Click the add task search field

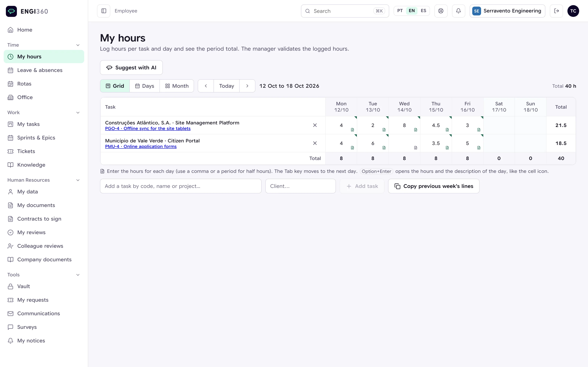click(180, 186)
